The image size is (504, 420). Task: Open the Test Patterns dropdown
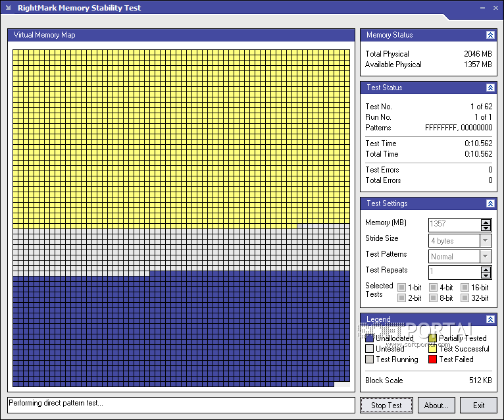coord(486,256)
